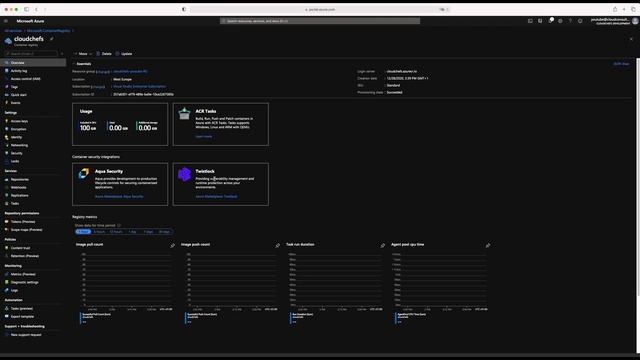This screenshot has width=640, height=360.
Task: Open the subscription name link
Action: (x=140, y=87)
